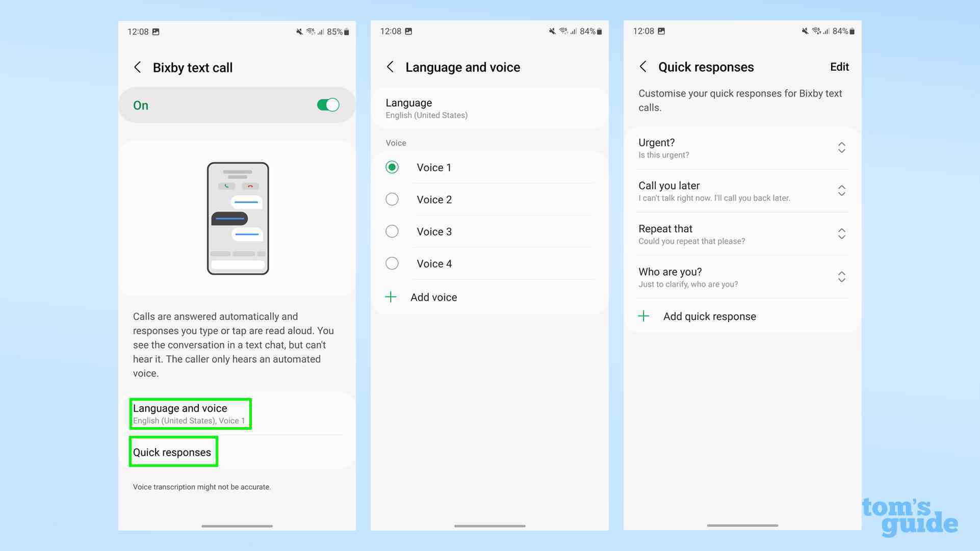Screen dimensions: 980x551
Task: Navigate back from Bixby text call
Action: [x=138, y=67]
